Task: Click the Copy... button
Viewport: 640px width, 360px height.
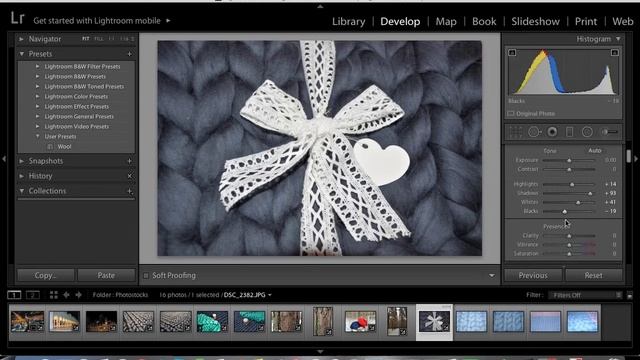Action: coord(46,275)
